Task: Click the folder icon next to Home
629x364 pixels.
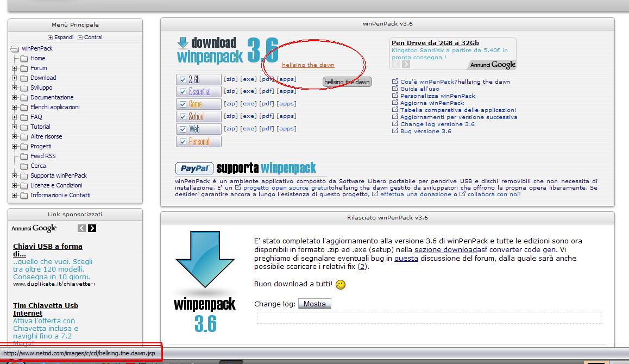Action: (x=24, y=59)
